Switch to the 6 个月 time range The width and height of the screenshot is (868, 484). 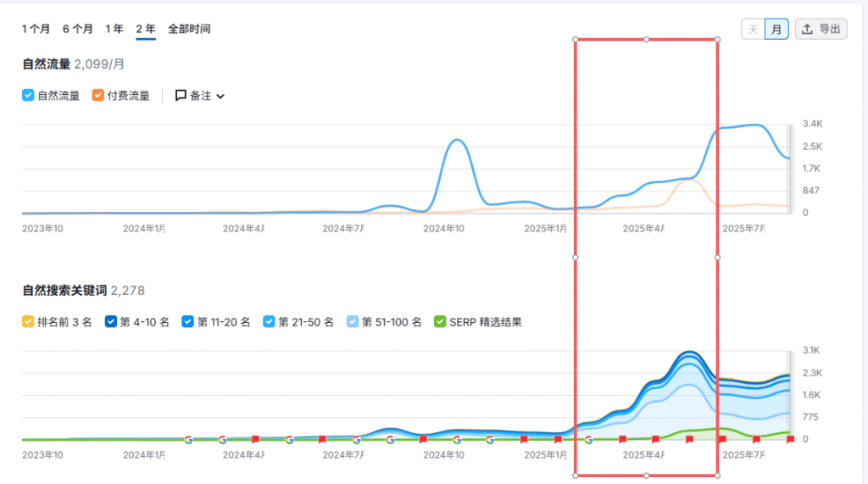coord(78,29)
